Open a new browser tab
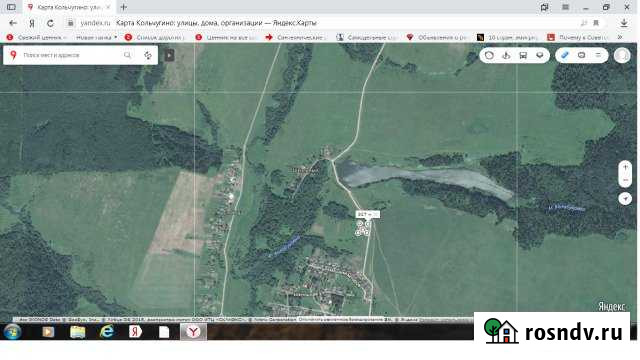 (124, 7)
